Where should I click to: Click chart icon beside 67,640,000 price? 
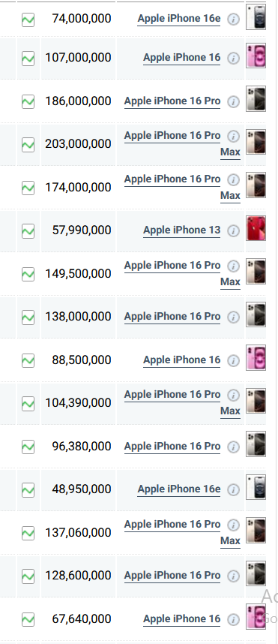28,619
